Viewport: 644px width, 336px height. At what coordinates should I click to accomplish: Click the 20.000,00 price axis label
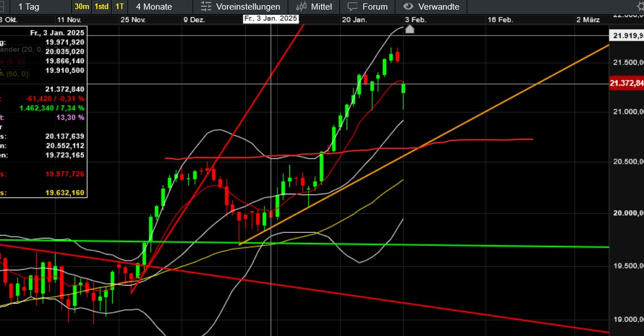coord(628,213)
